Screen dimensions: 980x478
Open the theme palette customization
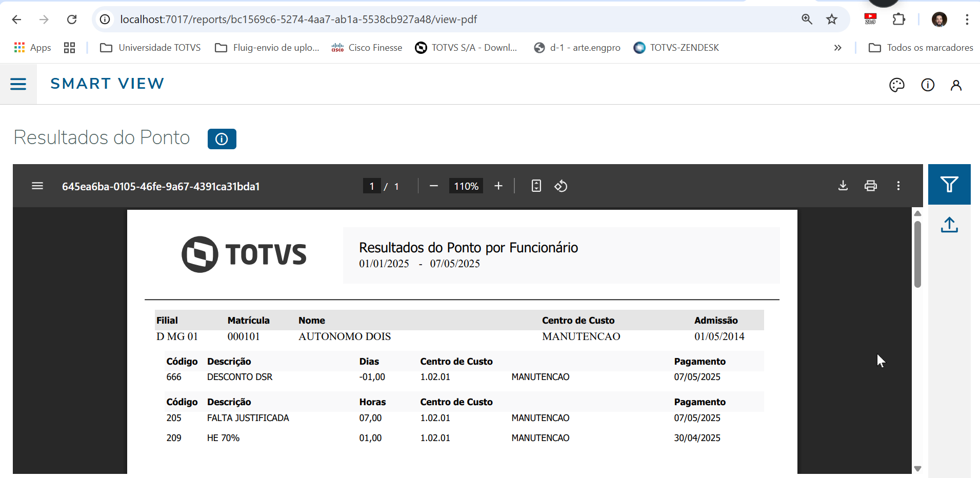[896, 85]
